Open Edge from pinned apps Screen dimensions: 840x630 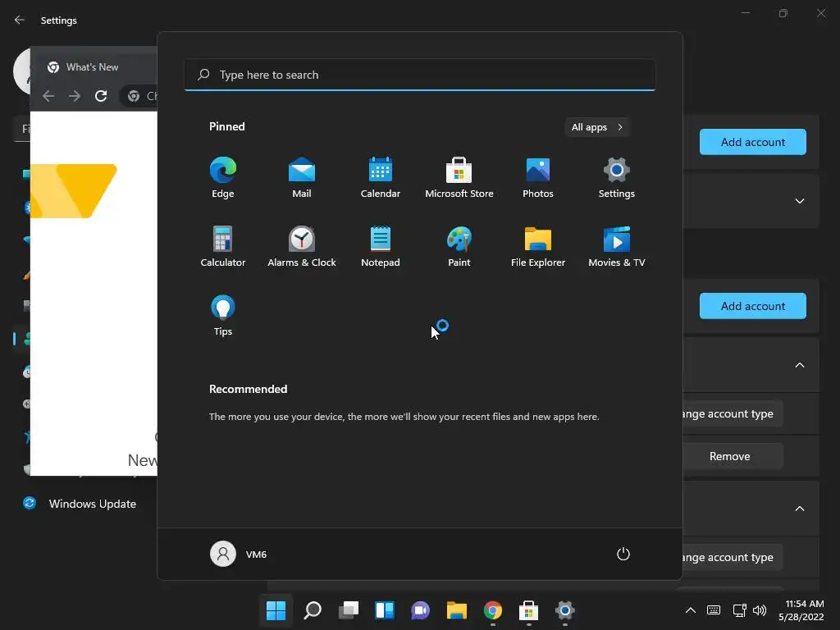223,177
